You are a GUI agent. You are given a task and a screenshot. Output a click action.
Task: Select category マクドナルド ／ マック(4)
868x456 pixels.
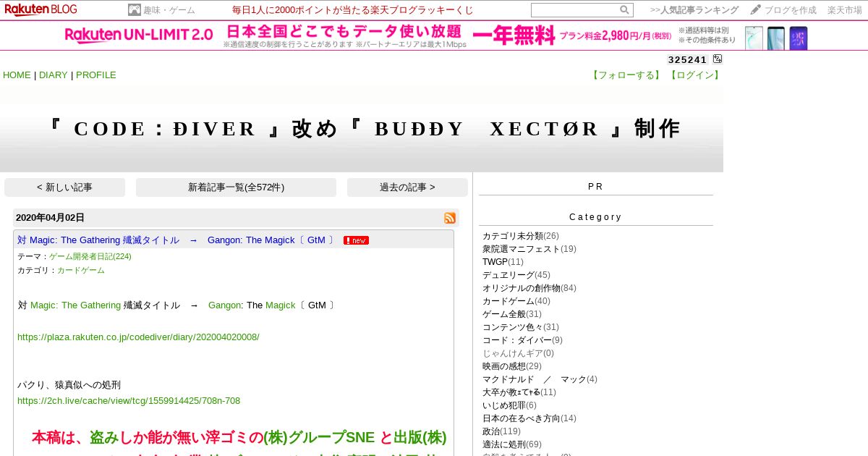(540, 379)
